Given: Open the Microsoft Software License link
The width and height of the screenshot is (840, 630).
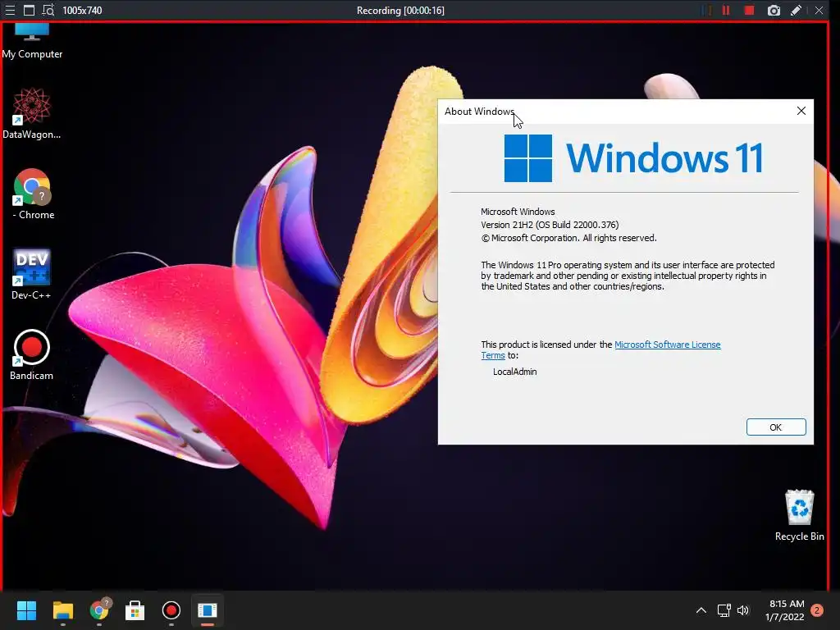Looking at the screenshot, I should click(x=667, y=345).
